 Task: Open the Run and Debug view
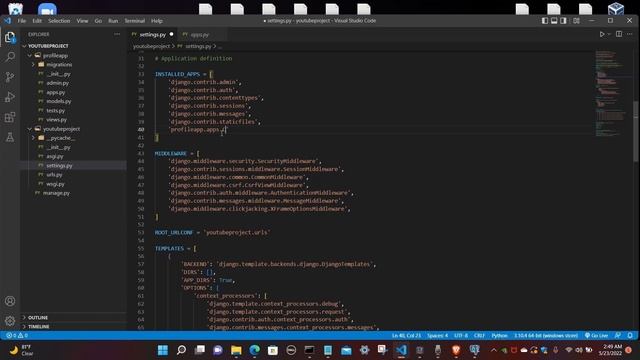tap(10, 97)
